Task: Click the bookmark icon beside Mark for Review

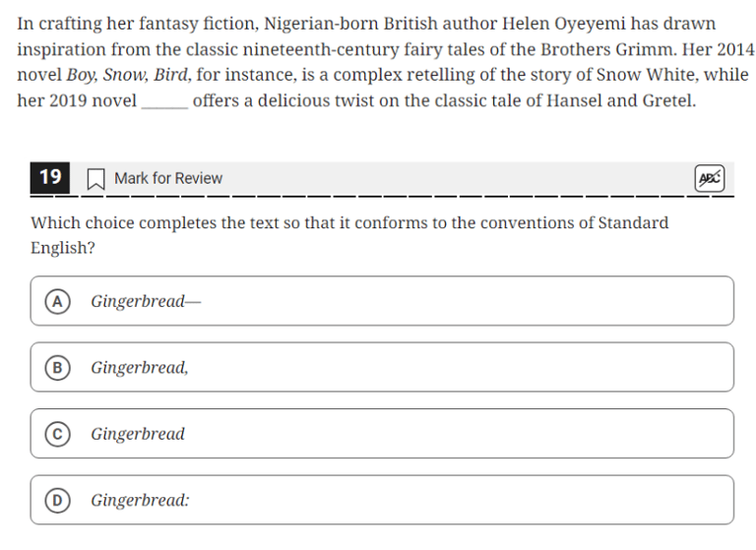Action: click(x=96, y=179)
